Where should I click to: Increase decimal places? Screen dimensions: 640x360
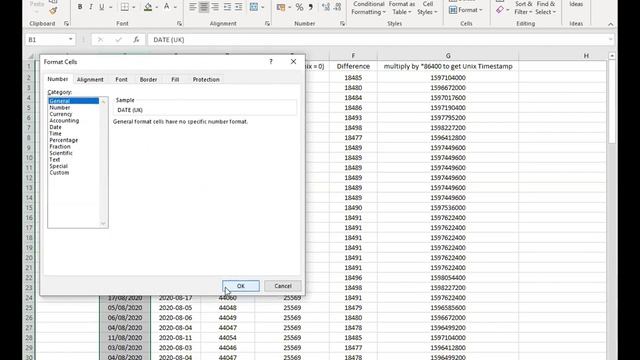(x=326, y=7)
